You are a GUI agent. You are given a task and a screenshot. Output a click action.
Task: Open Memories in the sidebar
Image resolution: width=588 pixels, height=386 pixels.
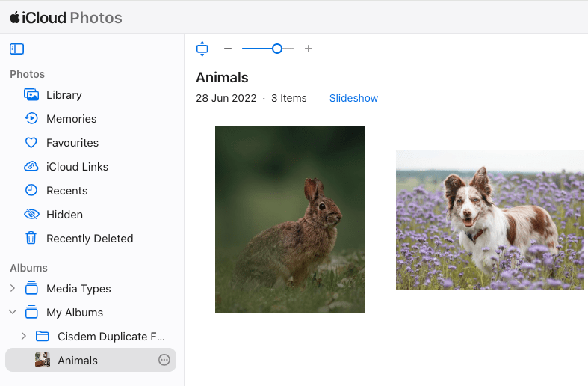71,119
